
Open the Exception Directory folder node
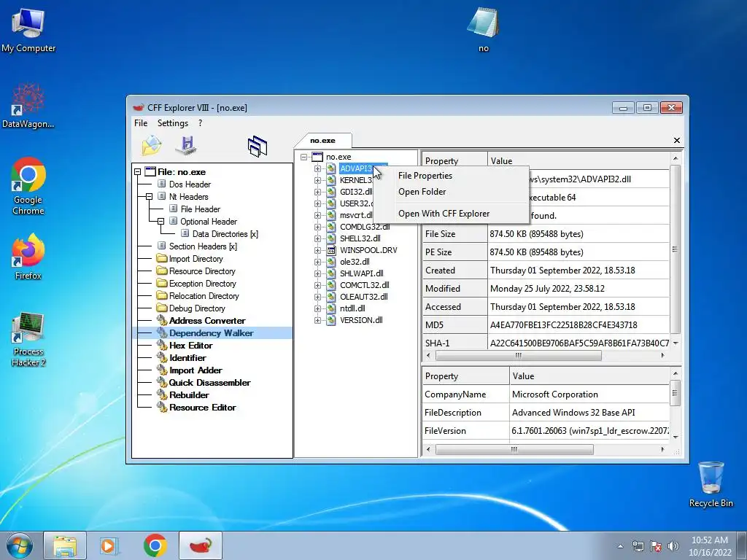click(203, 284)
